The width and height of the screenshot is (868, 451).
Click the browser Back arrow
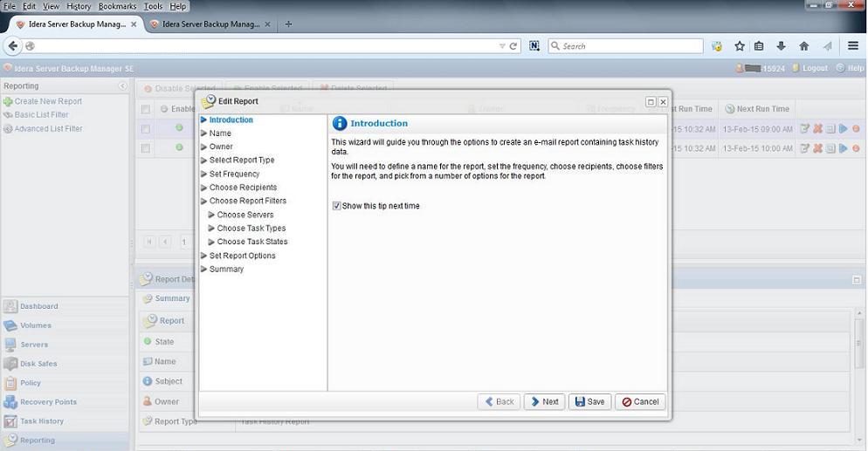tap(13, 46)
